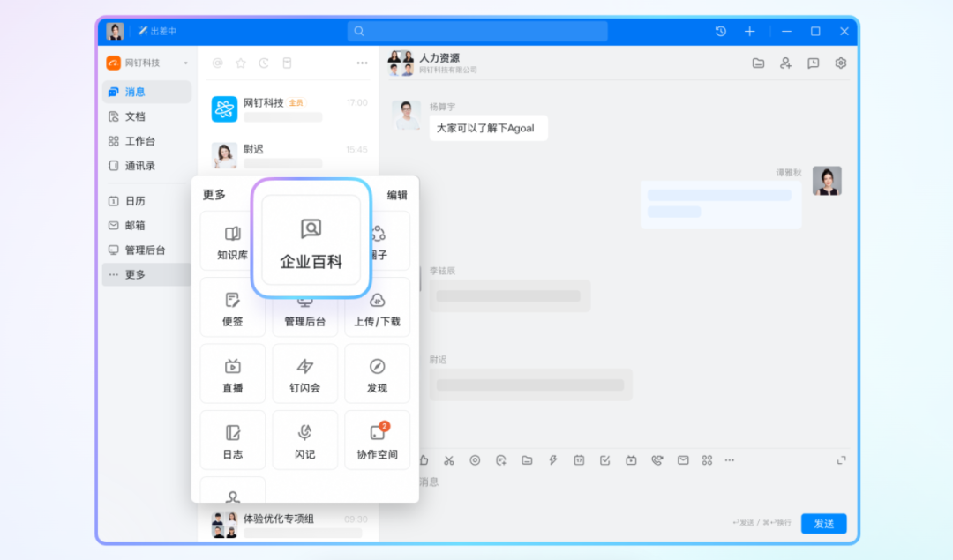Click the clock filter icon above conversation list
Viewport: 953px width, 560px height.
pyautogui.click(x=264, y=63)
